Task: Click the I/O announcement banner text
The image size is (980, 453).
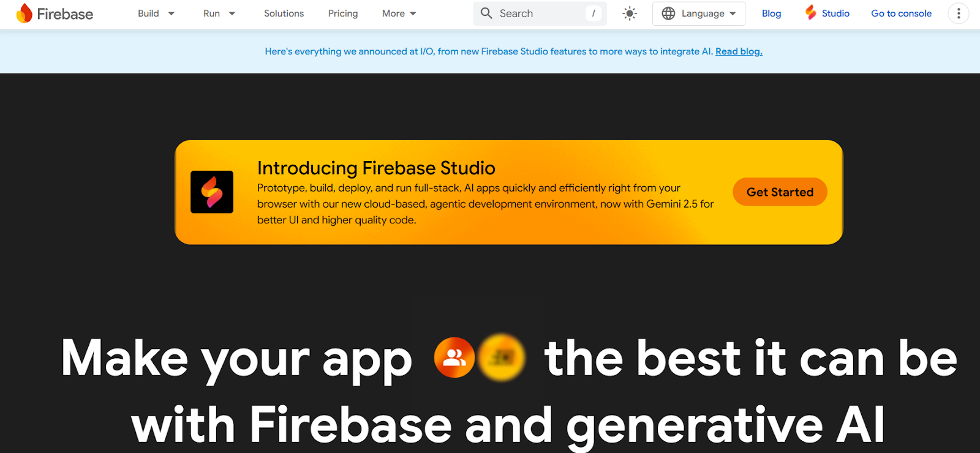Action: coord(489,51)
